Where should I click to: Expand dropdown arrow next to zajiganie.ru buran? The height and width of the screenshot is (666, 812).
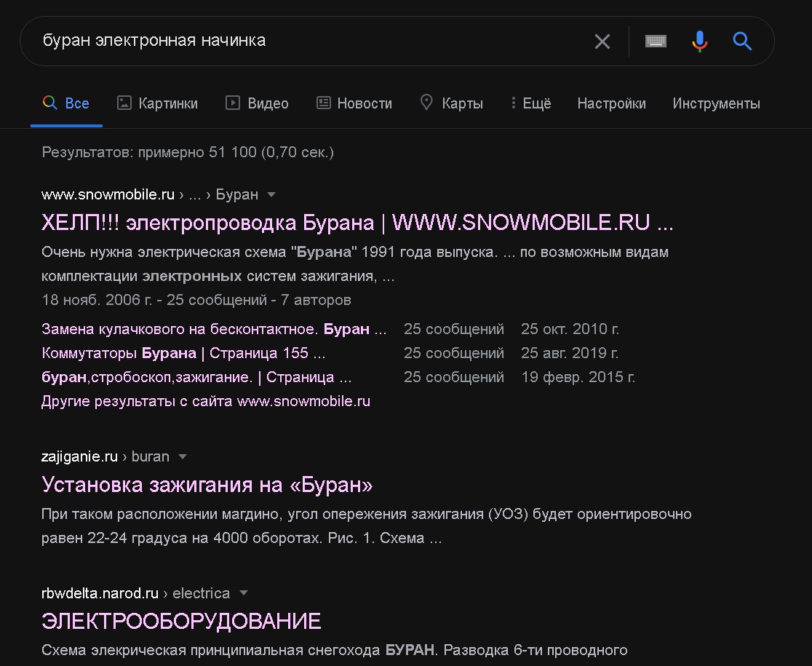183,457
